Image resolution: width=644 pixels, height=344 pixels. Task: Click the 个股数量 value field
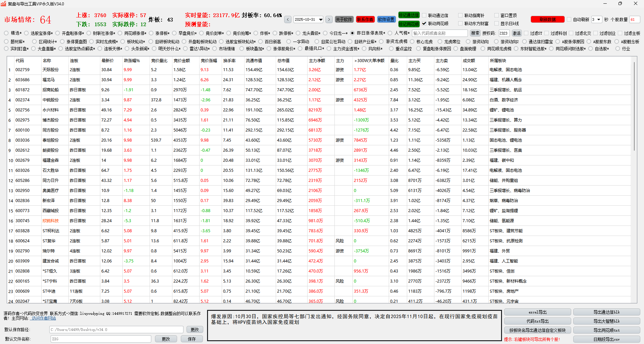[635, 19]
